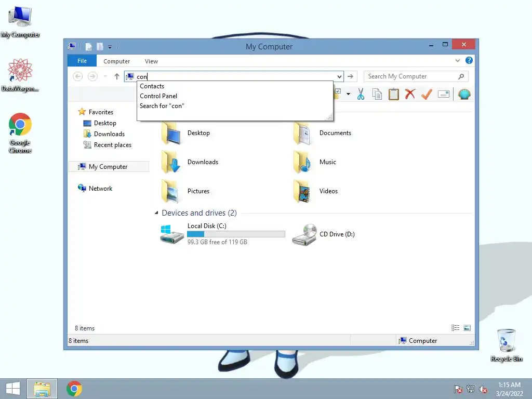532x399 pixels.
Task: Select the Downloads folder in main pane
Action: click(190, 162)
